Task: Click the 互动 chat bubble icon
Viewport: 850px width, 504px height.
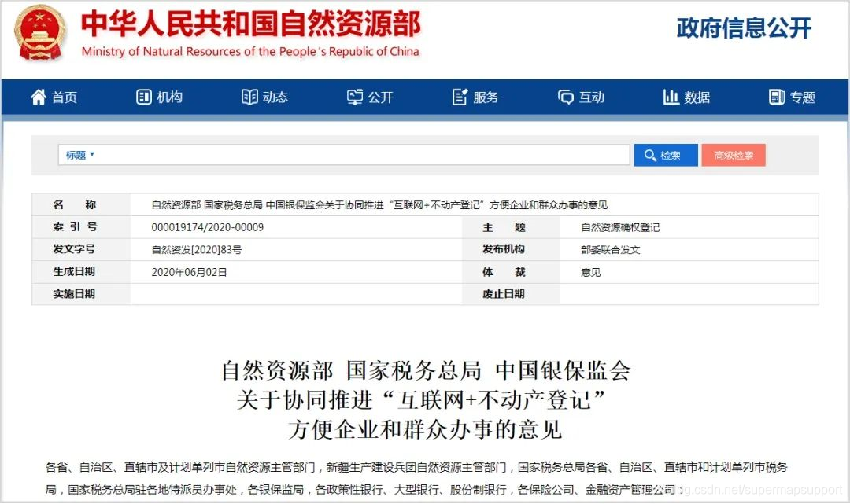Action: point(565,97)
